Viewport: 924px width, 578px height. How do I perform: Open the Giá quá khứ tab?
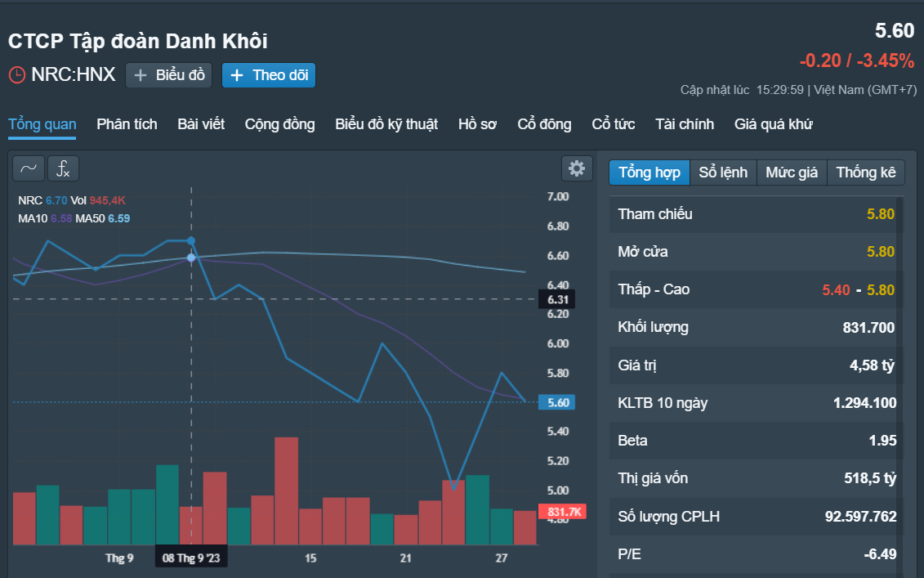click(773, 124)
